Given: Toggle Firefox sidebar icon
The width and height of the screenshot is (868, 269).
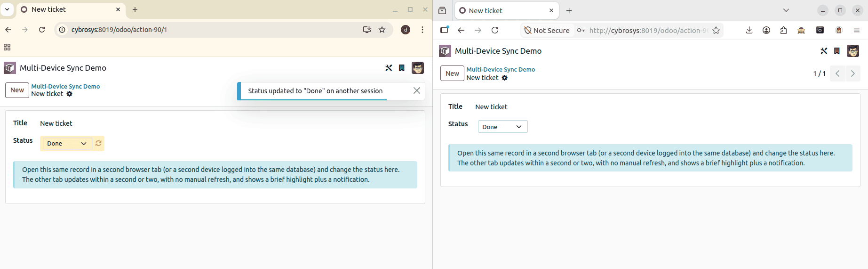Looking at the screenshot, I should (445, 30).
